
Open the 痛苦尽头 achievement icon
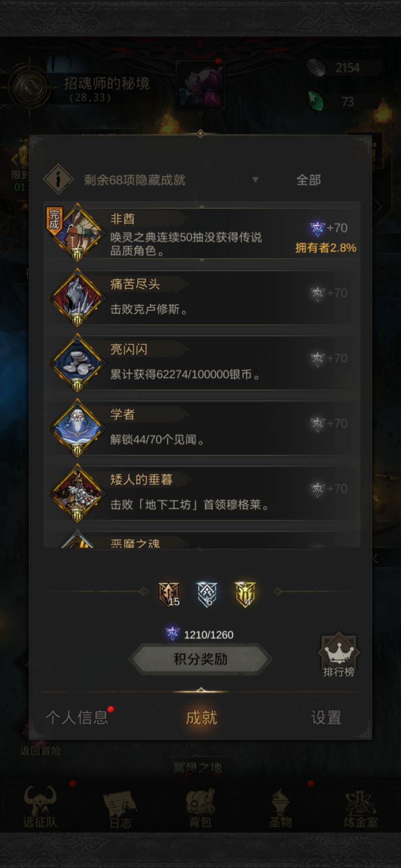[77, 297]
